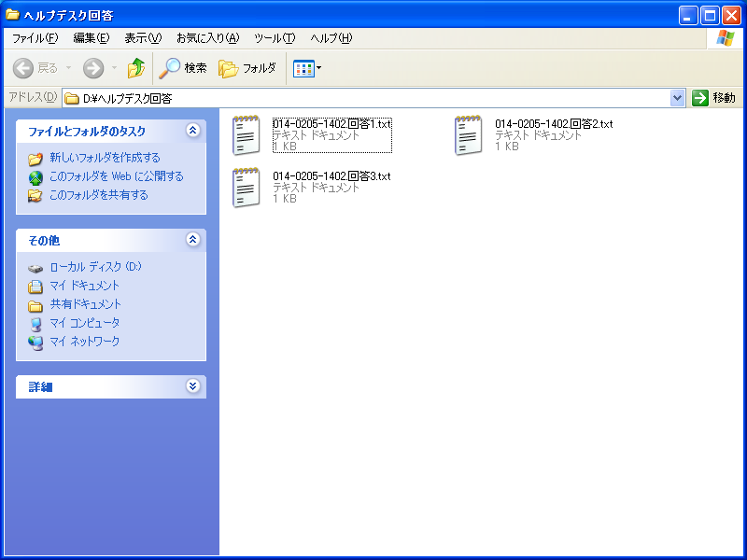This screenshot has height=560, width=747.
Task: Close the ヘルプデスク回答 window
Action: [731, 16]
